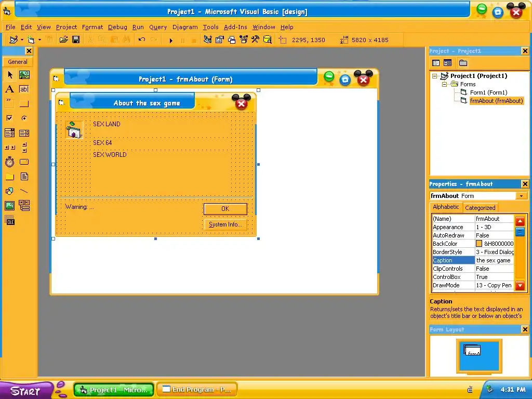Click Open Project folder toolbar icon
The height and width of the screenshot is (399, 532).
[x=63, y=39]
